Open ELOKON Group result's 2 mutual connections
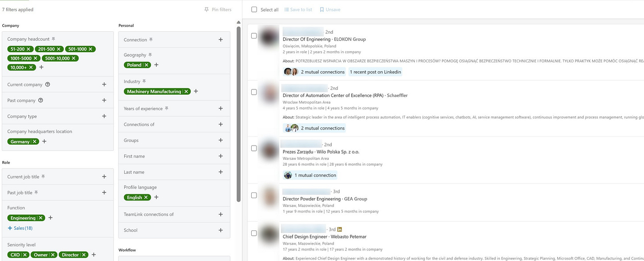This screenshot has height=261, width=644. [314, 72]
